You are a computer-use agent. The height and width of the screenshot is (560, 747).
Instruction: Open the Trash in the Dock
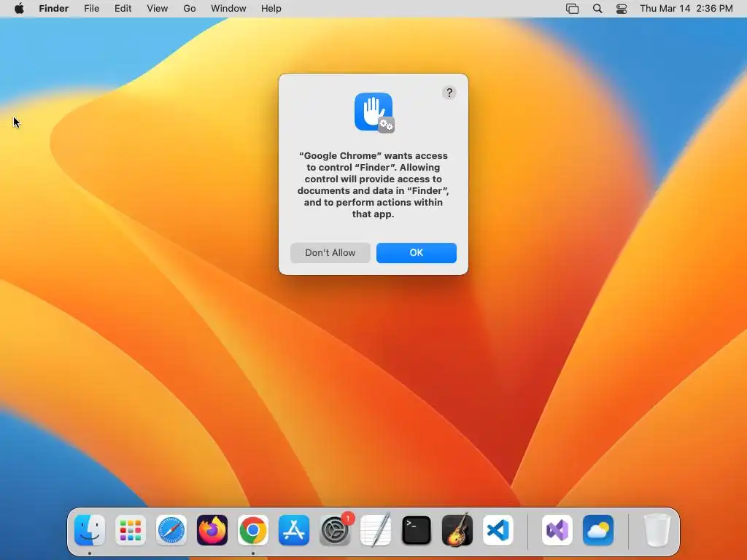click(x=657, y=530)
